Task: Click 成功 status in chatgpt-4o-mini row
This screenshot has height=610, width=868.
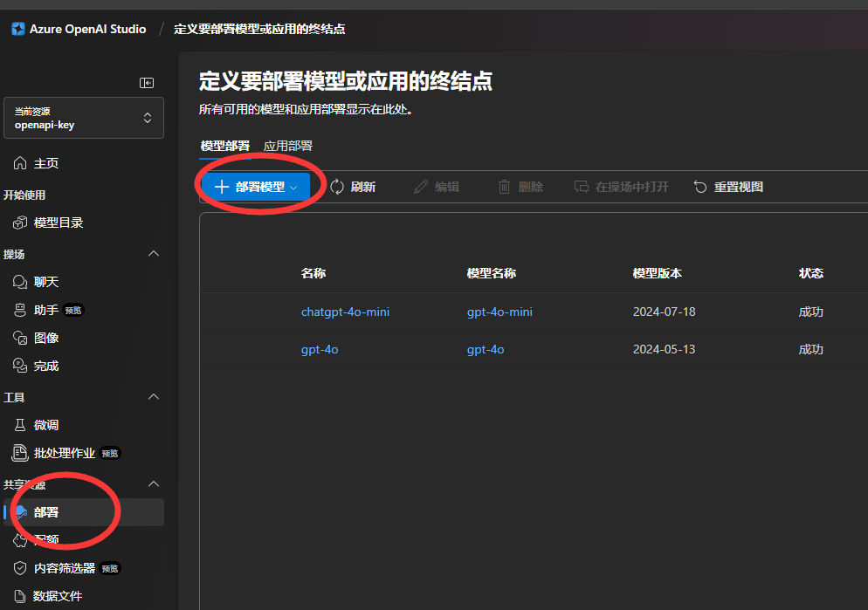Action: pos(811,312)
